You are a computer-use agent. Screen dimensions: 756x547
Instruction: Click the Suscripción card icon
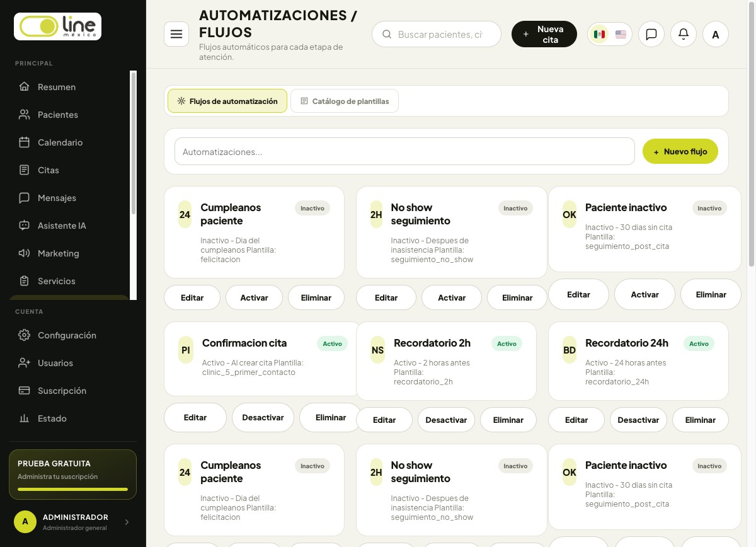pyautogui.click(x=24, y=391)
